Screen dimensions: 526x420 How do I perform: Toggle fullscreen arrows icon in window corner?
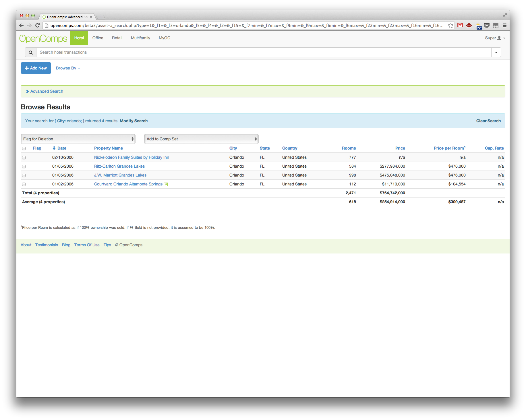(x=504, y=15)
